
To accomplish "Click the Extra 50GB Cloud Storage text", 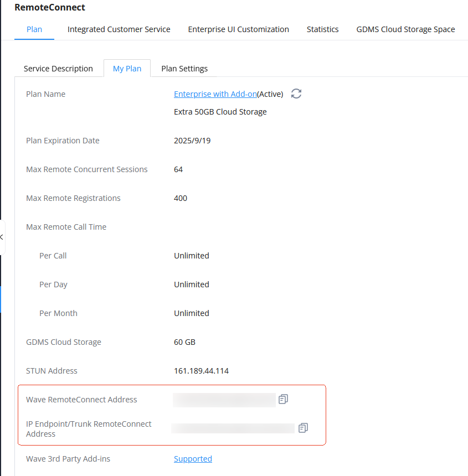I will click(x=220, y=112).
